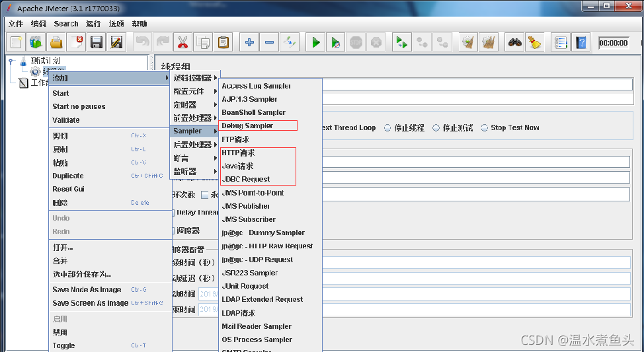Screen dimensions: 644x352
Task: Choose JUnit Request sampler
Action: pyautogui.click(x=245, y=286)
